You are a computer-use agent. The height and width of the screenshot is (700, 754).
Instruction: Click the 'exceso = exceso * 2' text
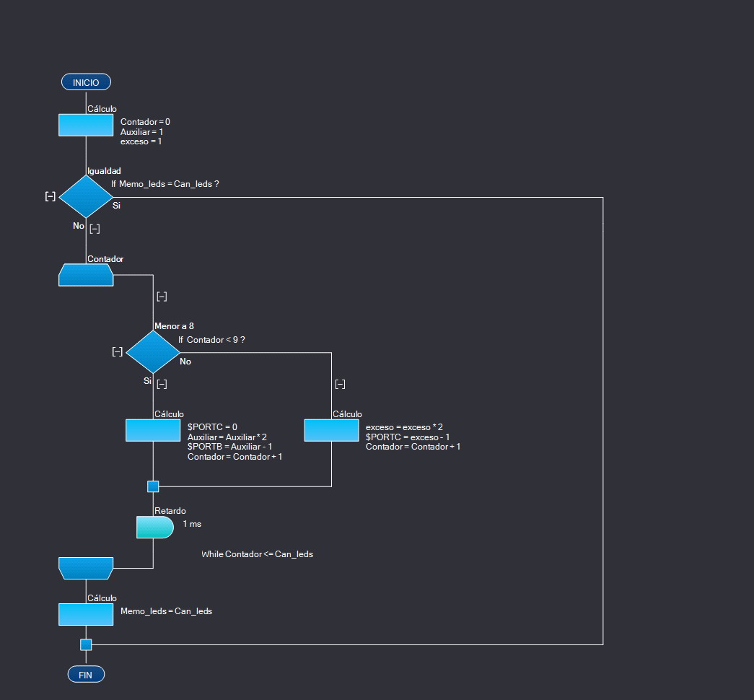coord(404,427)
